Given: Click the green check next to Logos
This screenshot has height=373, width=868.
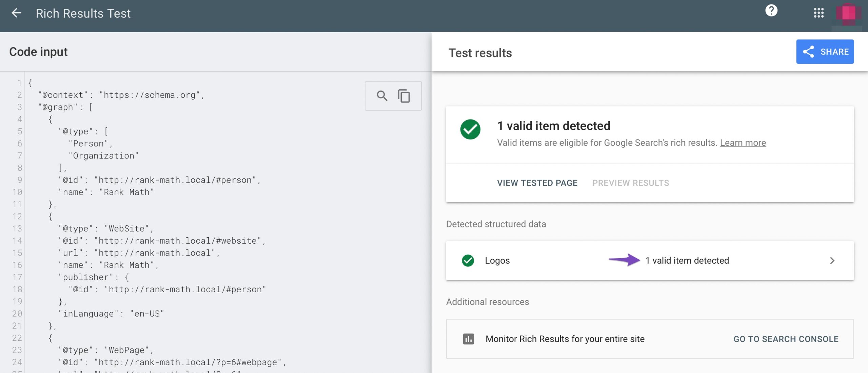Looking at the screenshot, I should (468, 260).
